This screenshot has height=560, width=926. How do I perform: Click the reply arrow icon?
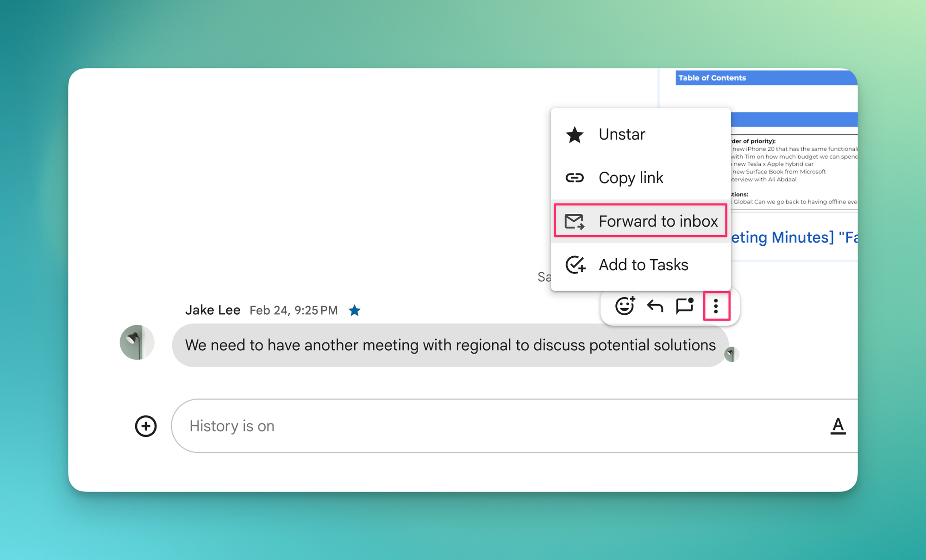pyautogui.click(x=655, y=306)
